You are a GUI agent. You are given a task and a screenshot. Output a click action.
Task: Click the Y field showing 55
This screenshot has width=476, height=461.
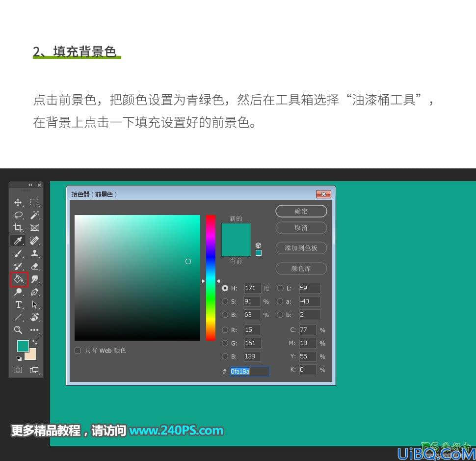click(308, 356)
